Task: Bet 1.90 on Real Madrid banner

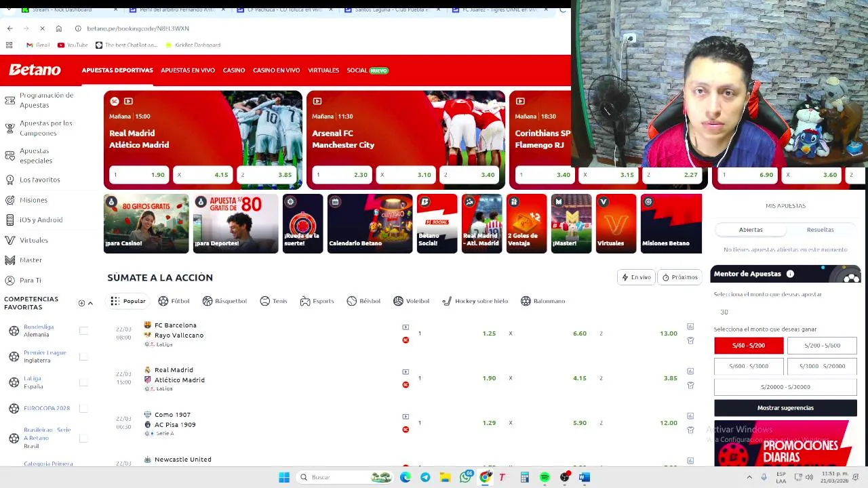Action: (x=139, y=175)
